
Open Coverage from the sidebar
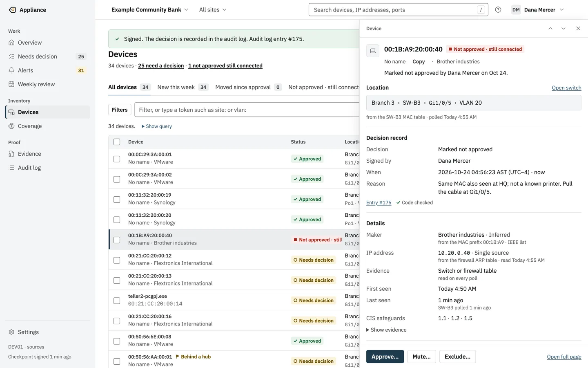click(47, 126)
